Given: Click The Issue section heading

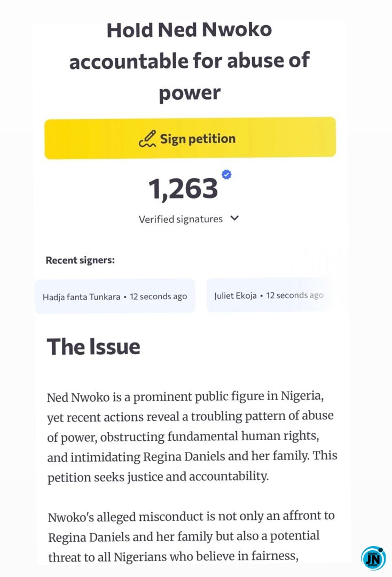Looking at the screenshot, I should coord(93,347).
